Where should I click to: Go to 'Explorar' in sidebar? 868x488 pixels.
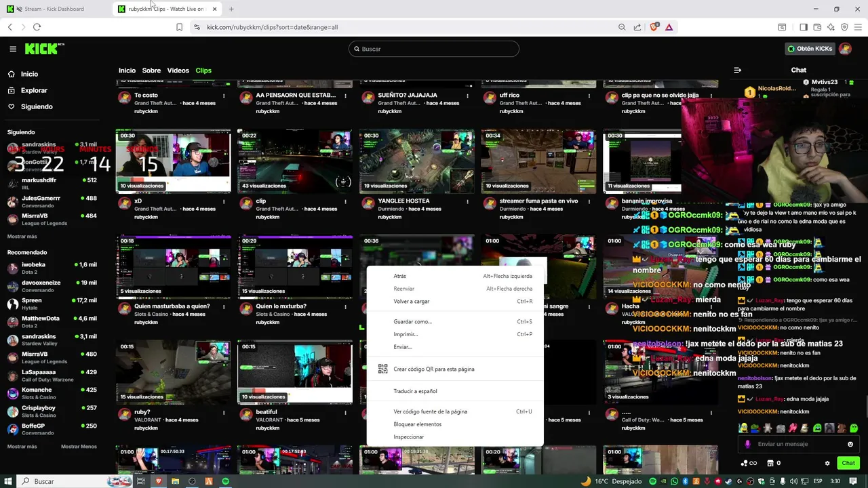point(34,90)
